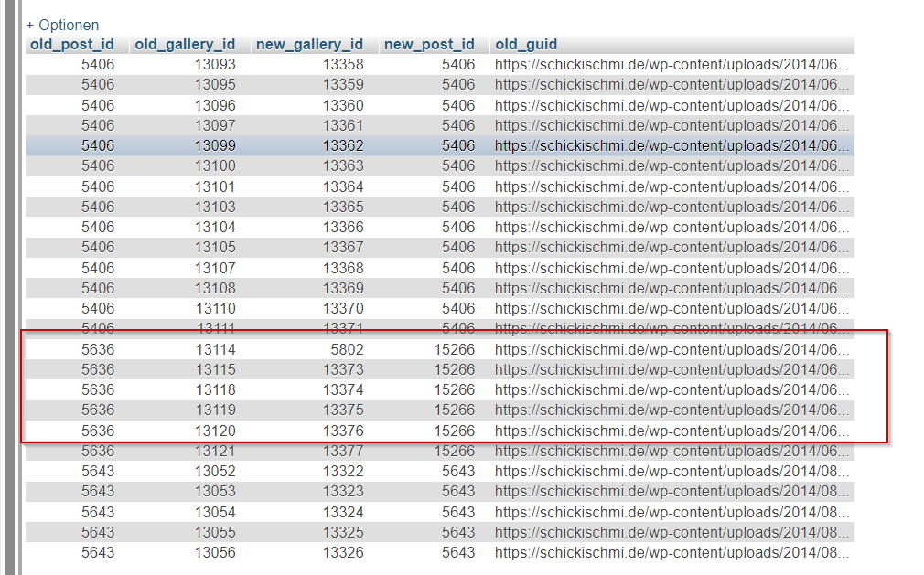The image size is (924, 575).
Task: Select the old_gallery_id cell 13093
Action: tap(215, 64)
